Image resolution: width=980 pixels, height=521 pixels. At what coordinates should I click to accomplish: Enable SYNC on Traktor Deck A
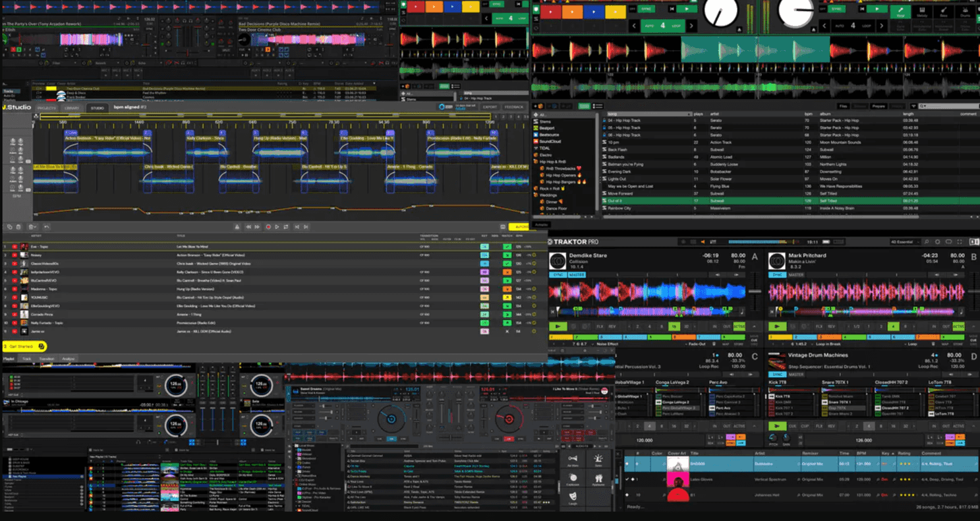pyautogui.click(x=558, y=275)
